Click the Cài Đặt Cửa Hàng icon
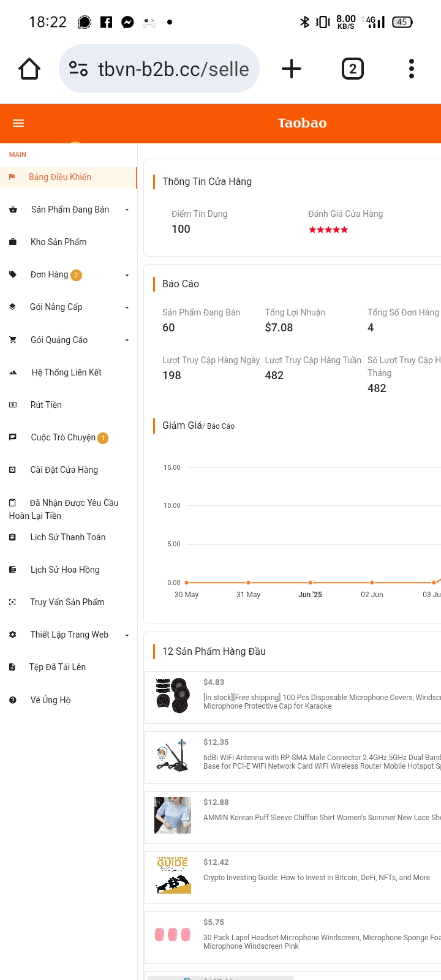Viewport: 441px width, 980px height. (13, 470)
